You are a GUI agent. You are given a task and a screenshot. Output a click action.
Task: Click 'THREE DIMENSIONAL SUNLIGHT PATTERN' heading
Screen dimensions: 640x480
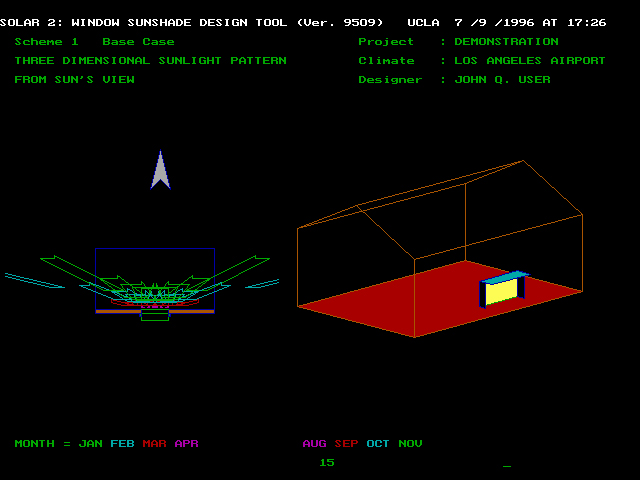151,60
